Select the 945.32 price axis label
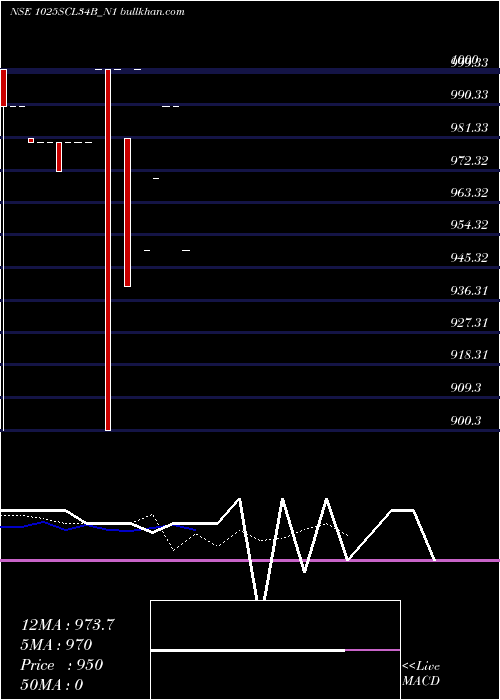 [x=469, y=258]
